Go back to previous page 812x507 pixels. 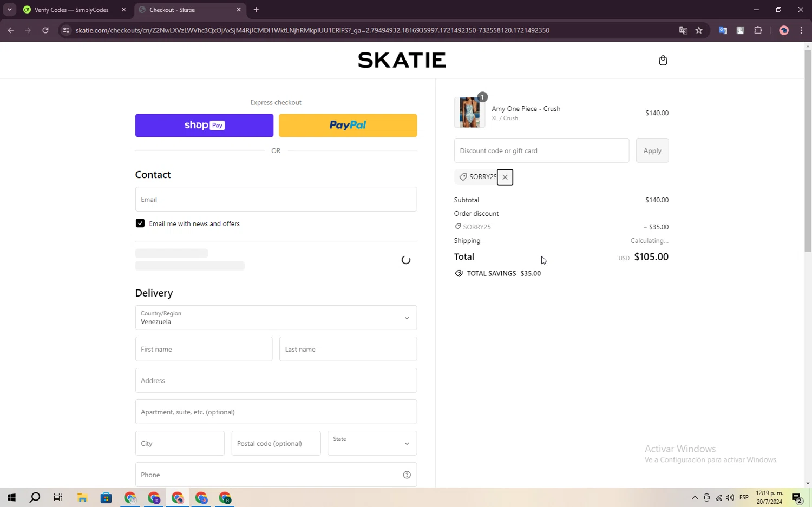point(11,30)
